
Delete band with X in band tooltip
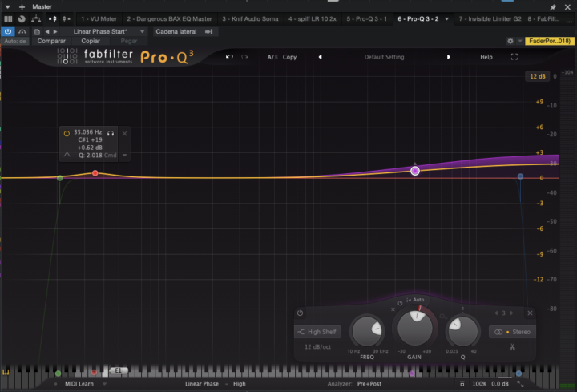125,133
